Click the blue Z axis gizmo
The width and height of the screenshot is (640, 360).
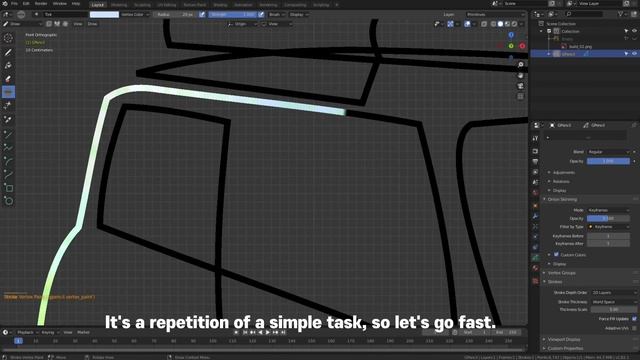(x=511, y=35)
